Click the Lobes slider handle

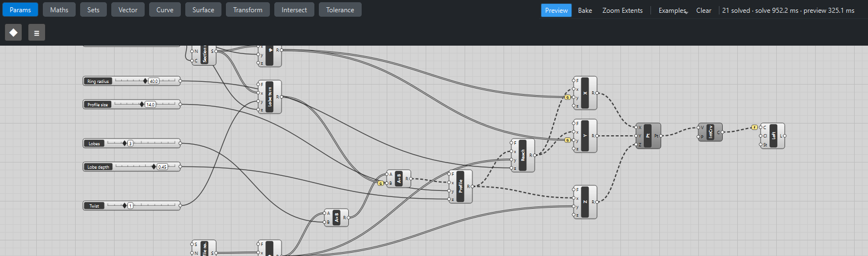125,144
